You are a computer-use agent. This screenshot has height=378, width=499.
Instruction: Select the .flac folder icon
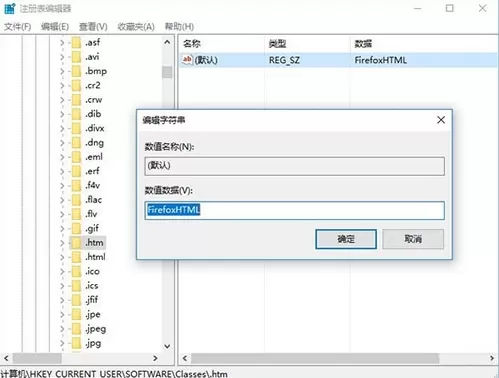pyautogui.click(x=76, y=200)
